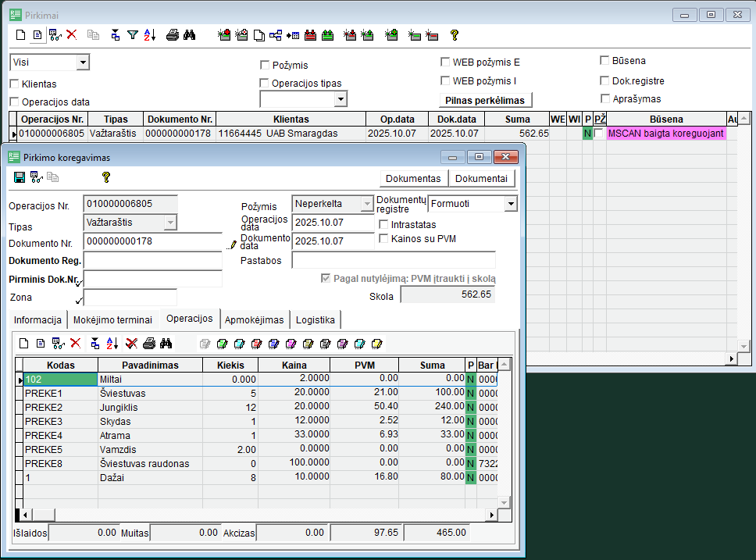
Task: Click the A-Z sort icon in Operacijos toolbar
Action: click(x=112, y=343)
